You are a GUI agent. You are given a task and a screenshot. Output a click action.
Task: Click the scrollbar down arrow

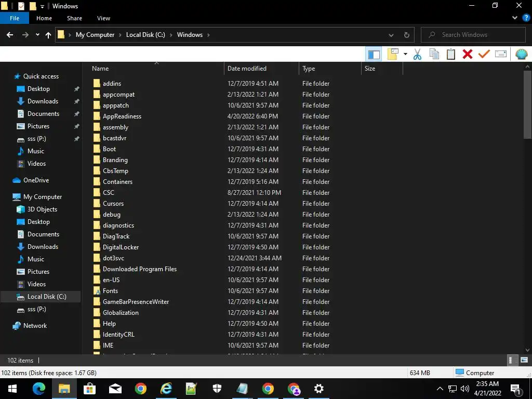[x=528, y=350]
